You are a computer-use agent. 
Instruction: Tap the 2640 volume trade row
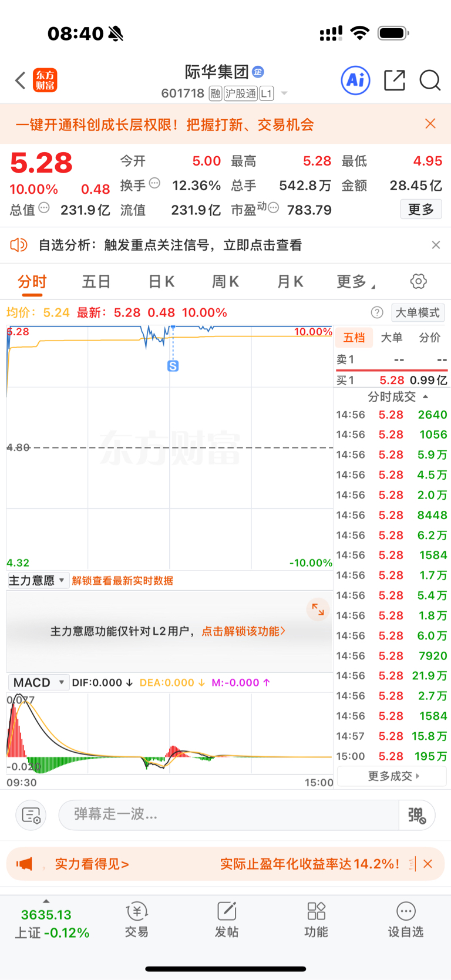tap(392, 415)
